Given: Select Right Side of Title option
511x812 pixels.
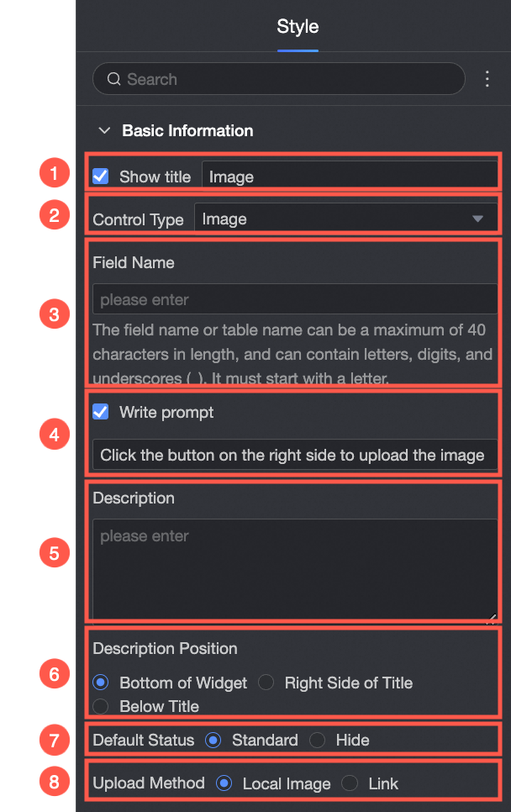Looking at the screenshot, I should click(x=266, y=683).
